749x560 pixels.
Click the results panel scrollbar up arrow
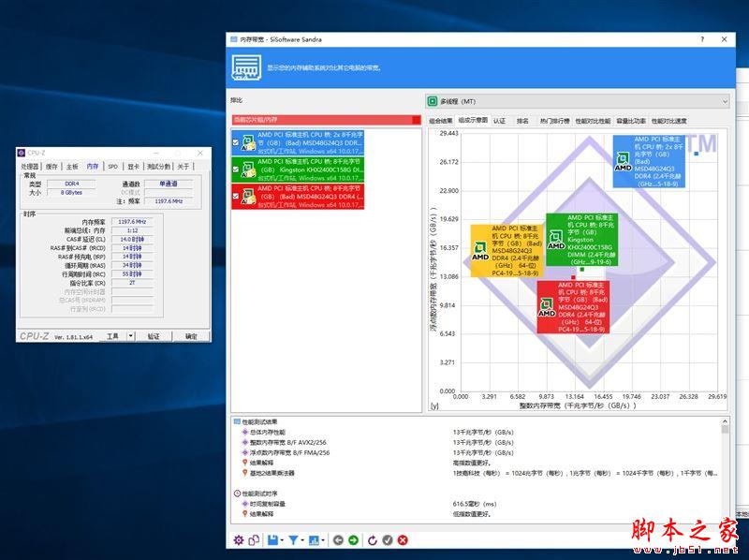(x=725, y=421)
